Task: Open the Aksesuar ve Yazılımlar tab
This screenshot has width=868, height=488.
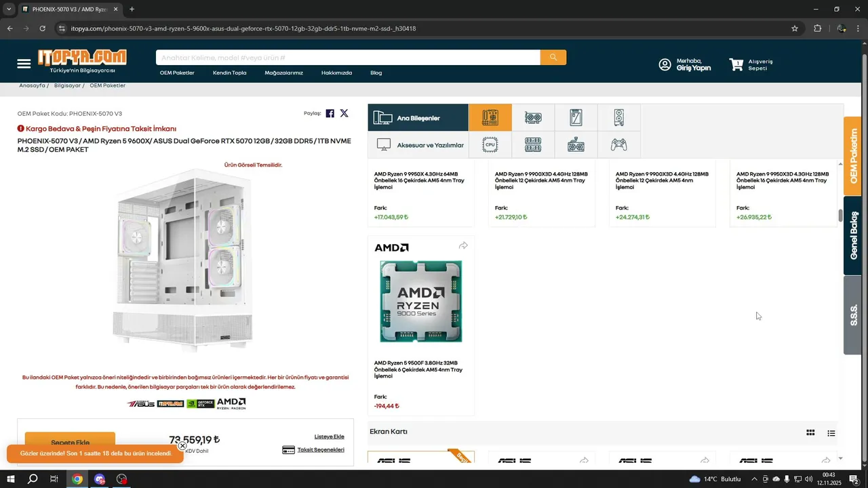Action: [418, 144]
